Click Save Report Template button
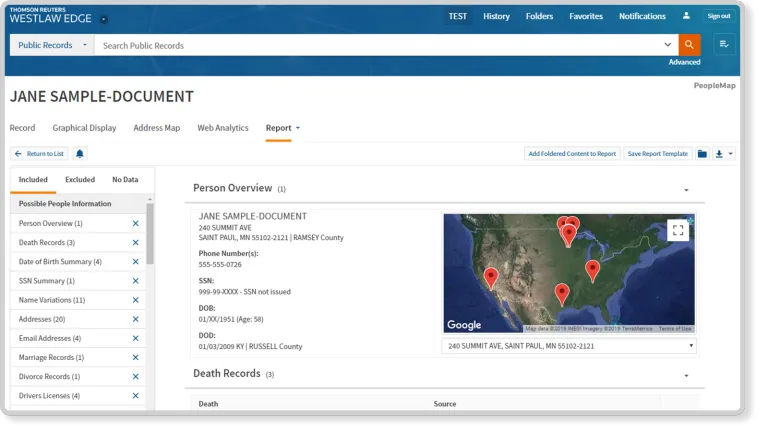The height and width of the screenshot is (432, 768). coord(657,153)
